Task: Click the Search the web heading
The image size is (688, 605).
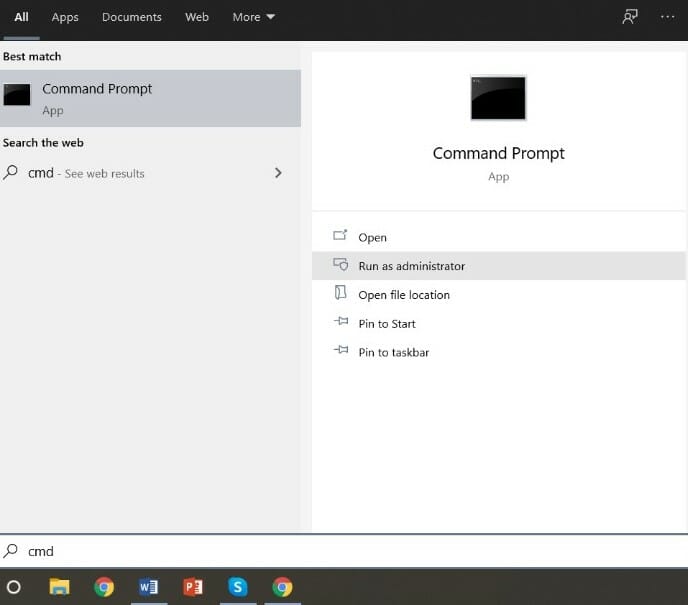Action: (x=43, y=143)
